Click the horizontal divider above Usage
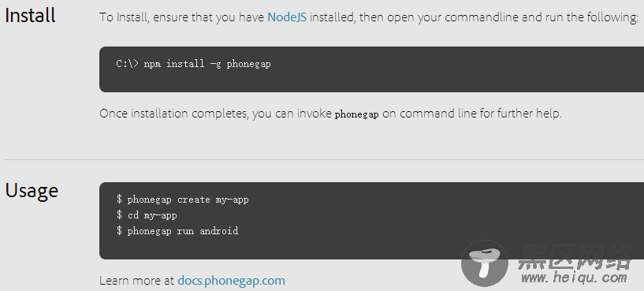Screen dimensions: 644x291 pos(325,159)
